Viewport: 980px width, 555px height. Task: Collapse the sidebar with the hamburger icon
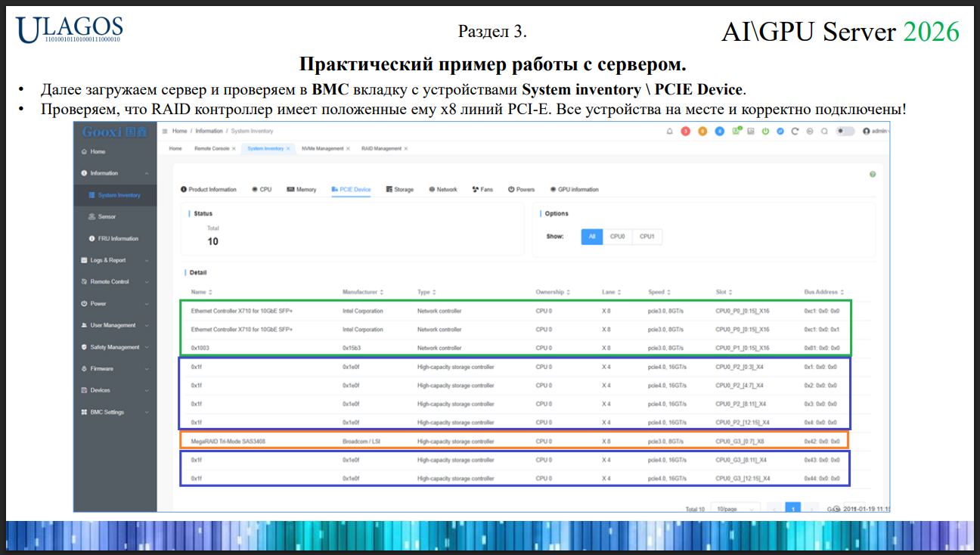pos(166,131)
